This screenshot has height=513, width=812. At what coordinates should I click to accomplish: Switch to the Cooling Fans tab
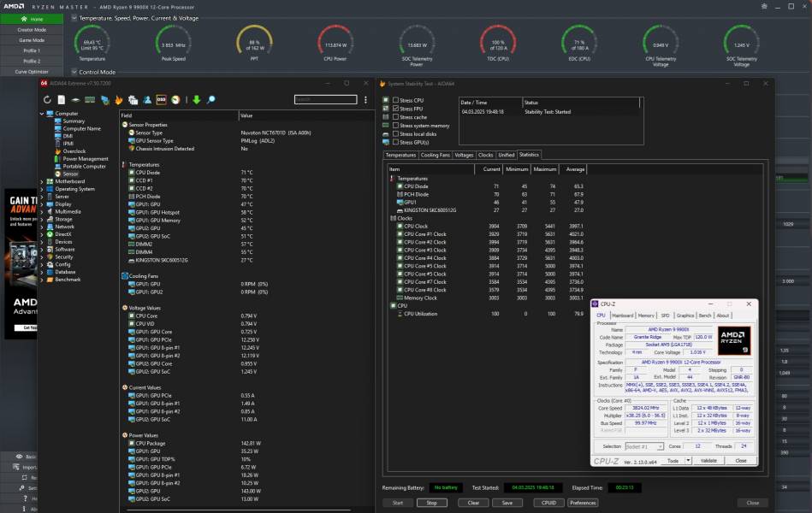point(436,155)
